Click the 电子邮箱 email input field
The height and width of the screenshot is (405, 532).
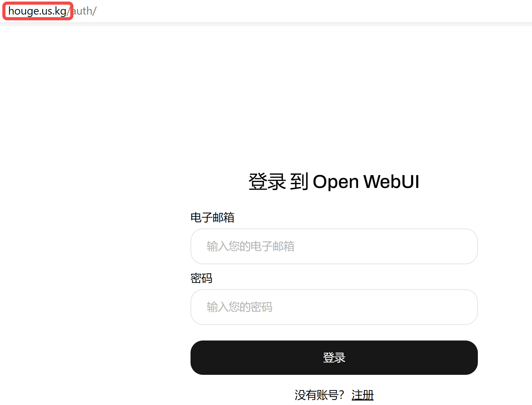click(x=334, y=246)
